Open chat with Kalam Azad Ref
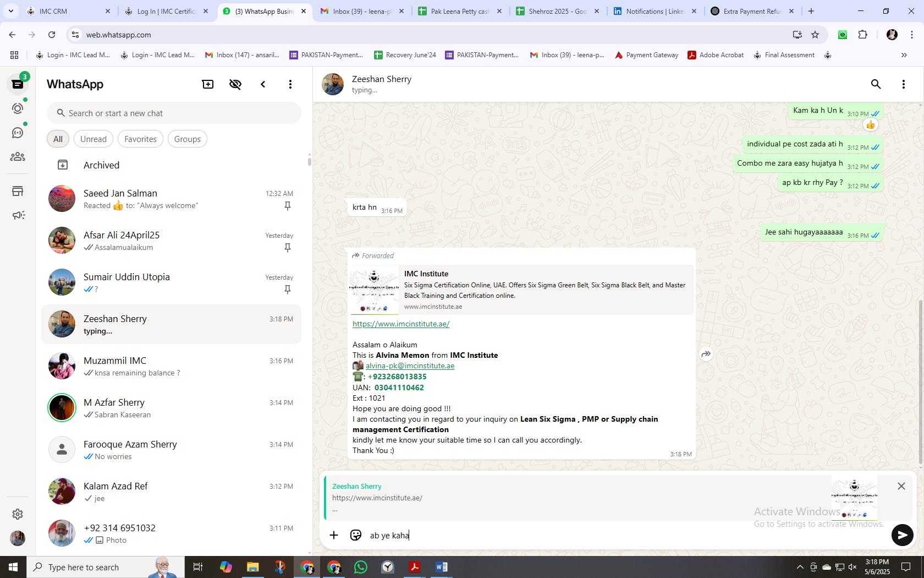 point(172,492)
